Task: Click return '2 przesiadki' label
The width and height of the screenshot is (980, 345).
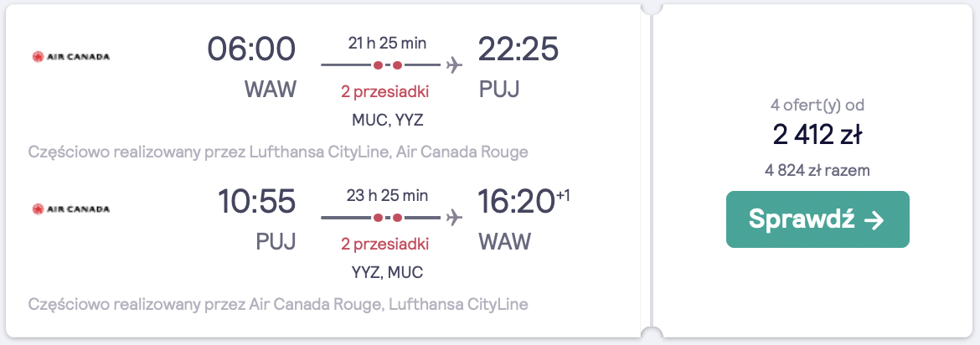Action: [385, 245]
